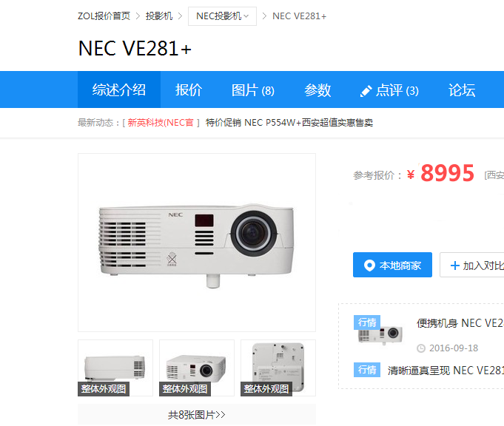504x426 pixels.
Task: Click the location pin icon in 本地商家
Action: tap(369, 266)
